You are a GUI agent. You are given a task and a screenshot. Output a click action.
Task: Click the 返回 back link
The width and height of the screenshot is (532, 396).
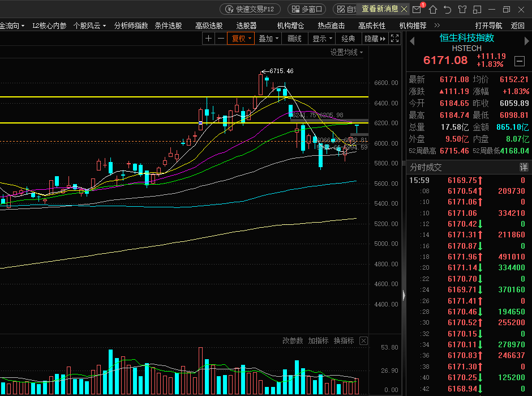tap(517, 26)
